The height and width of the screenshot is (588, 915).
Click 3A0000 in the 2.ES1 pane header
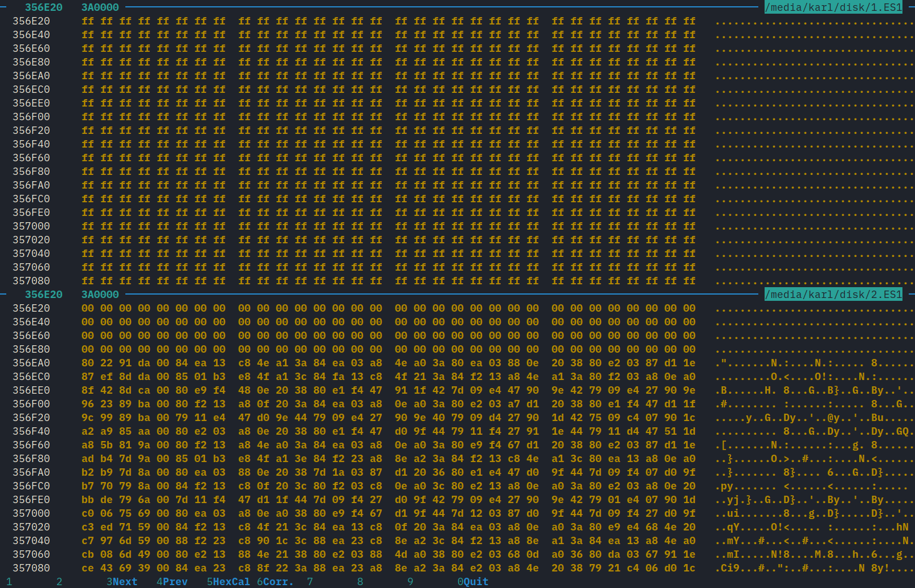pyautogui.click(x=100, y=295)
